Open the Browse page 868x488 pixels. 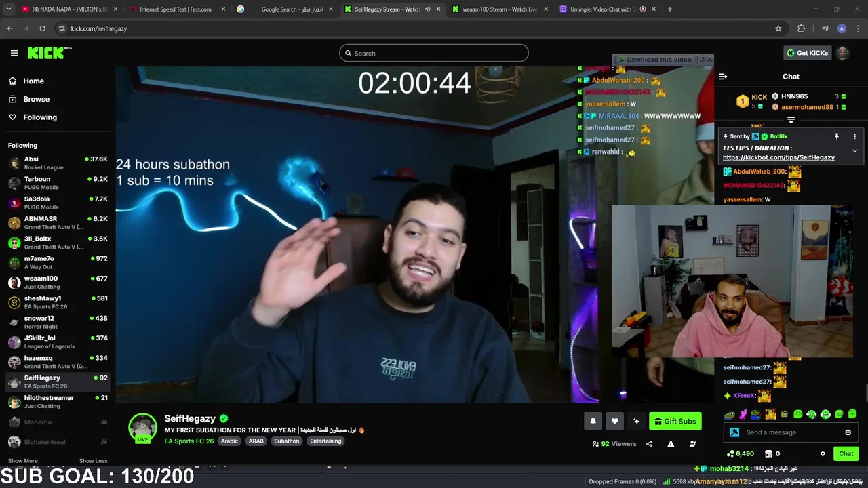(36, 99)
